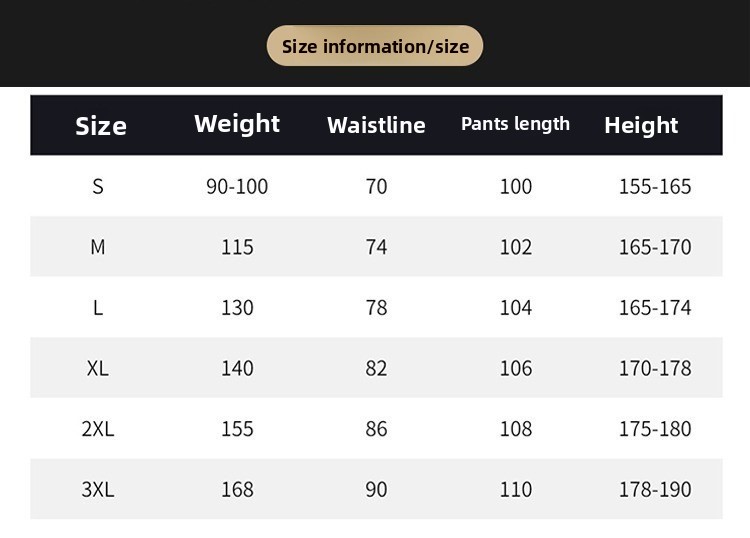Select the weight value 130
750x538 pixels.
[237, 308]
